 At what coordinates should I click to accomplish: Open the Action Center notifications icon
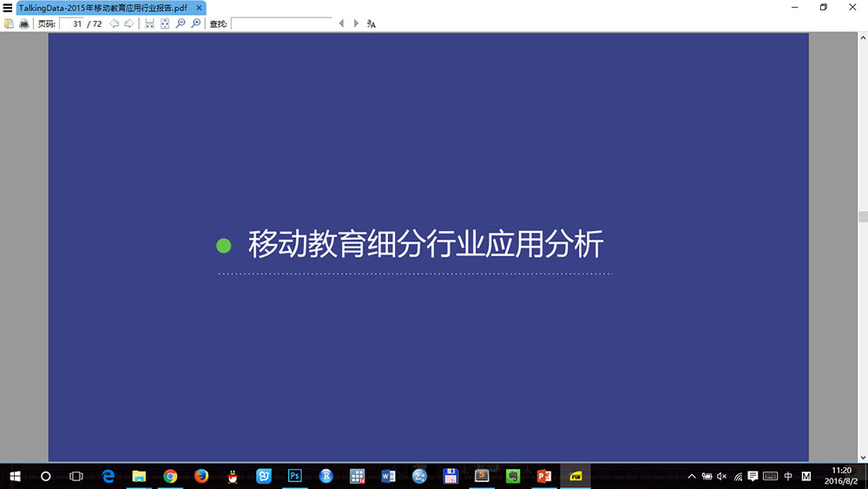click(x=753, y=476)
